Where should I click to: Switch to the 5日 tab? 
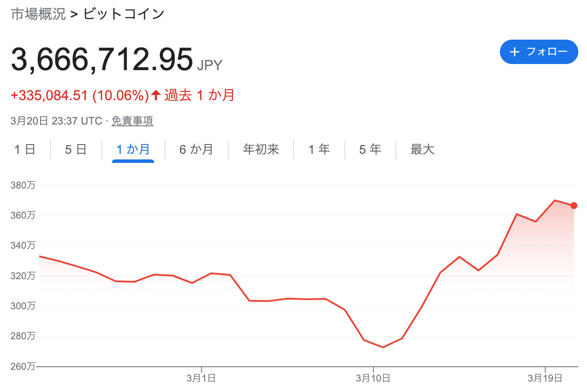coord(76,149)
